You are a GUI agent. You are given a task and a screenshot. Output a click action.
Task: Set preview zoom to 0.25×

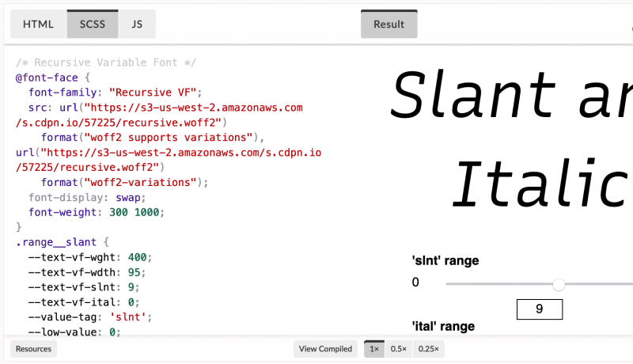click(428, 349)
